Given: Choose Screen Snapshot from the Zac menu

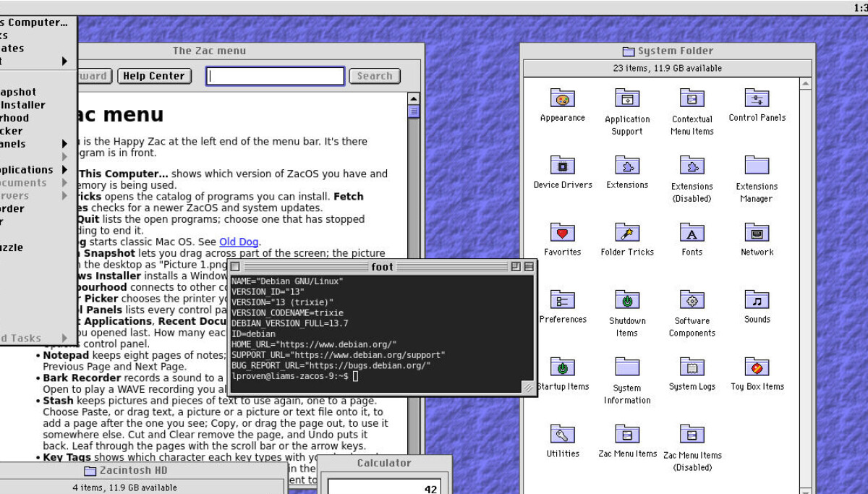Looking at the screenshot, I should coord(38,92).
